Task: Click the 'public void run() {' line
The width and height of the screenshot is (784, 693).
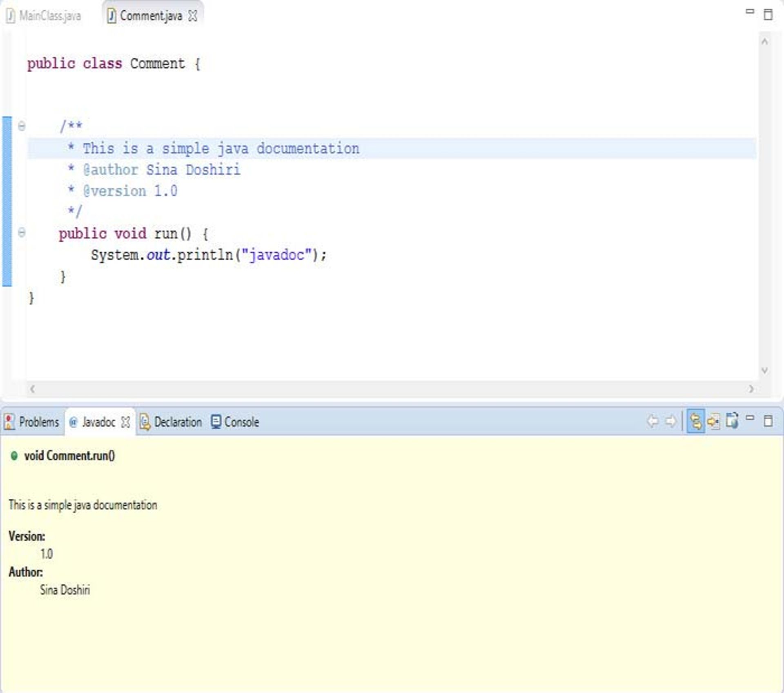Action: pos(134,234)
